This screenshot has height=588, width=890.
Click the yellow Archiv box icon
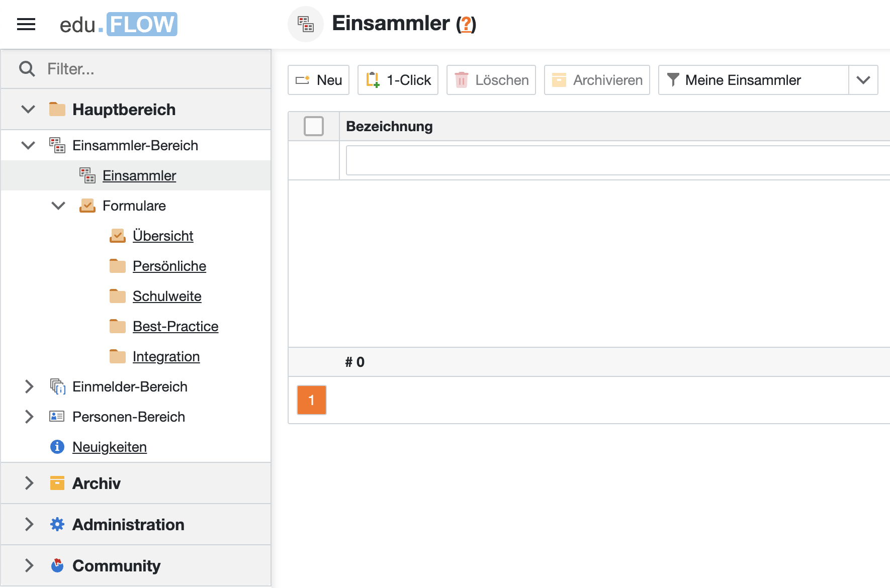pyautogui.click(x=57, y=483)
